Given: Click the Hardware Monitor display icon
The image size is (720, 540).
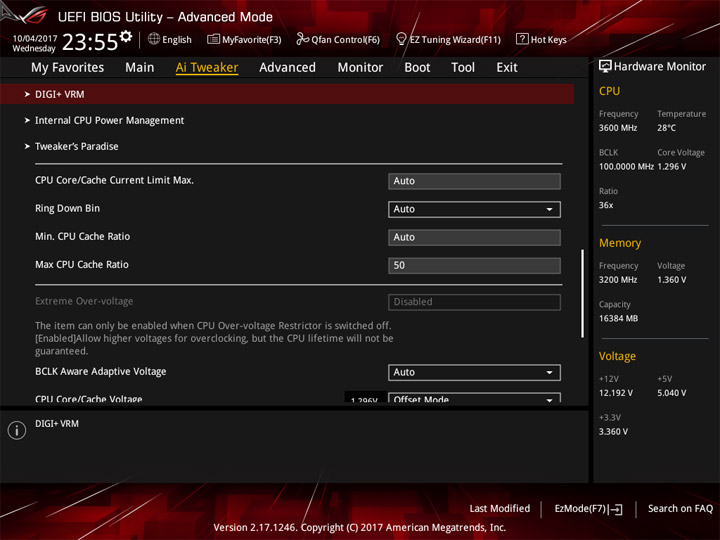Looking at the screenshot, I should pyautogui.click(x=605, y=67).
